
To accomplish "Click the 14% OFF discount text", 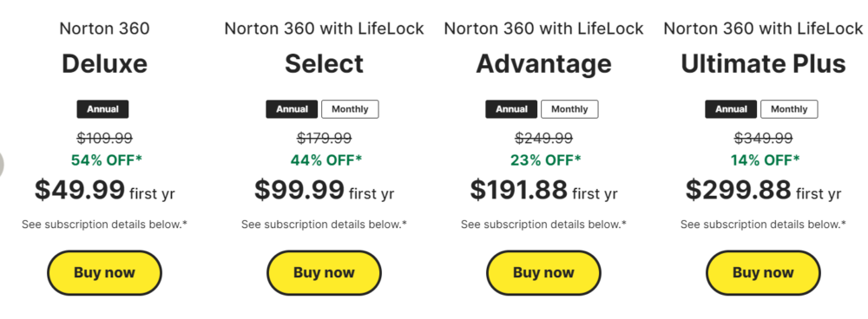I will [x=764, y=160].
